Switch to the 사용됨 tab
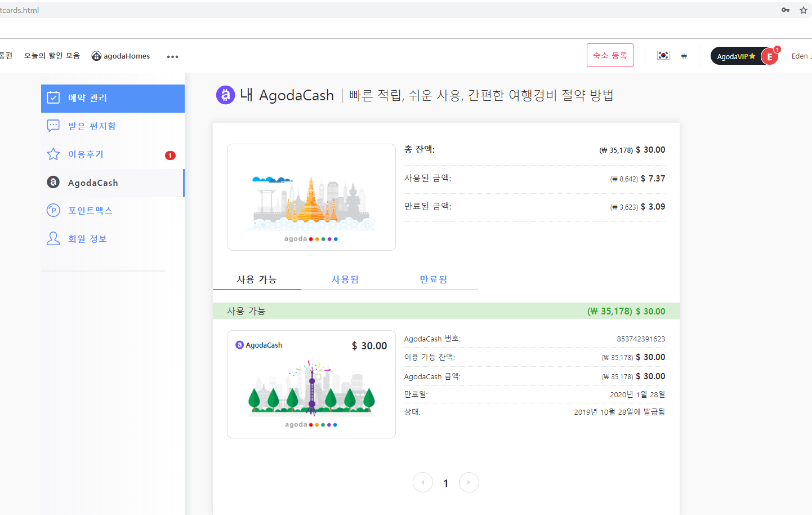812x515 pixels. 345,279
